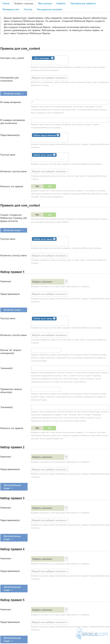Open 'Расширенные настройки' tab
110x644 pixels.
[x=50, y=10]
